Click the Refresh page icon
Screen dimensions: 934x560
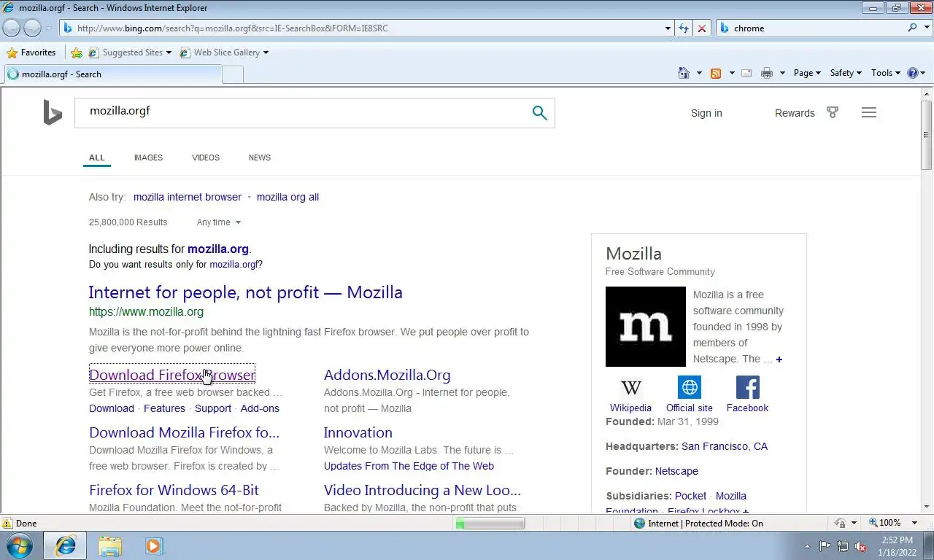coord(684,28)
